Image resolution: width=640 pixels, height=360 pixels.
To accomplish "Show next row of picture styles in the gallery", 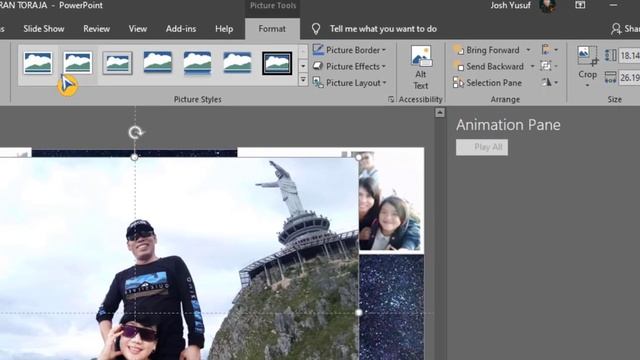I will click(x=303, y=66).
